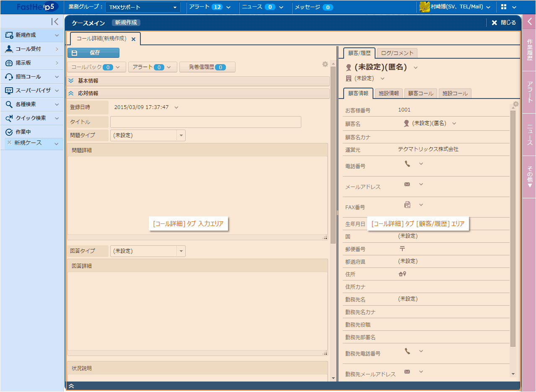This screenshot has width=536, height=392.
Task: Click the 保存 save button
Action: click(93, 53)
